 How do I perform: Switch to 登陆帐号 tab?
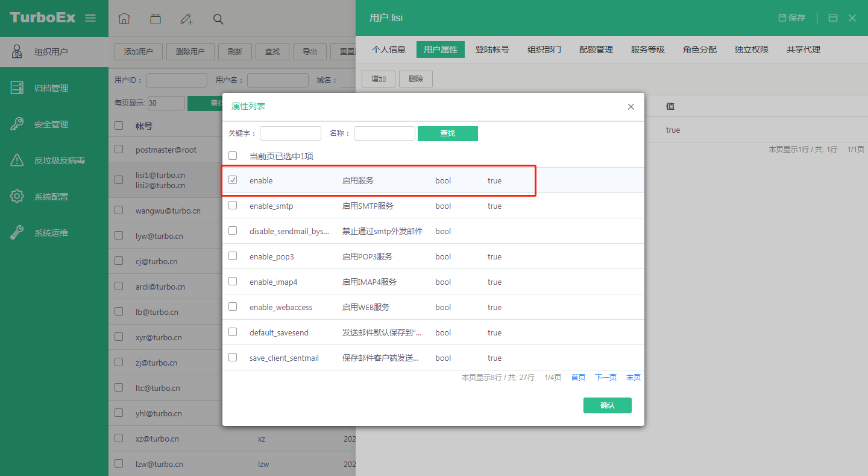click(x=492, y=49)
